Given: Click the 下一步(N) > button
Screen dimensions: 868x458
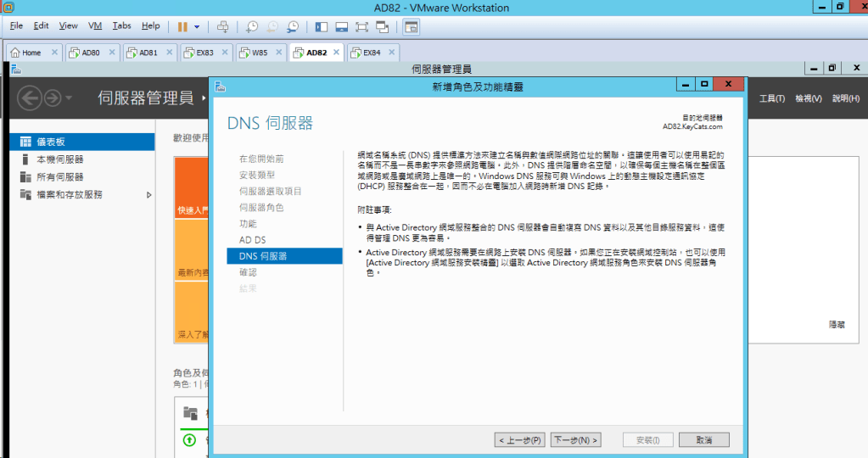Looking at the screenshot, I should pyautogui.click(x=575, y=440).
